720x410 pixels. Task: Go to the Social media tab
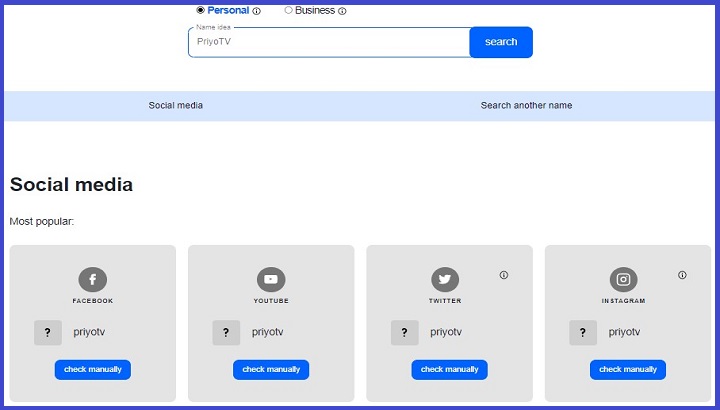coord(176,105)
